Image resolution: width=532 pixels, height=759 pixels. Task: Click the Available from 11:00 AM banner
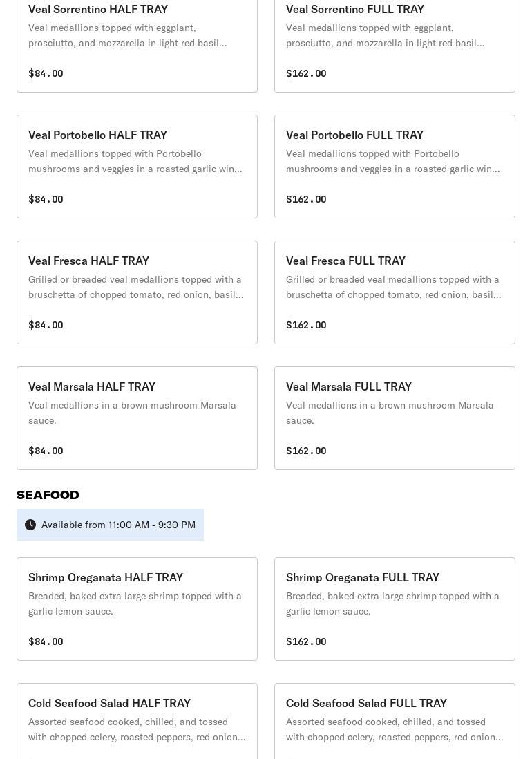(x=118, y=525)
